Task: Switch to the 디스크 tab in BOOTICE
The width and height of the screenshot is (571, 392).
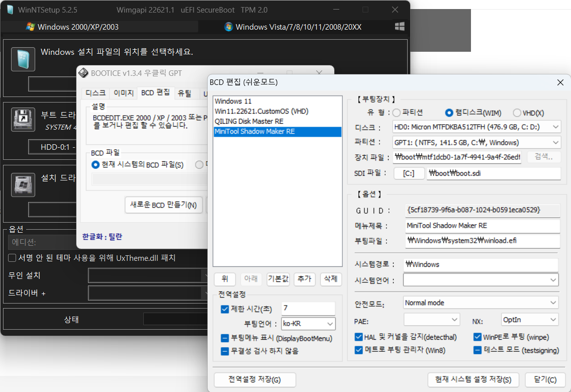Action: point(96,93)
